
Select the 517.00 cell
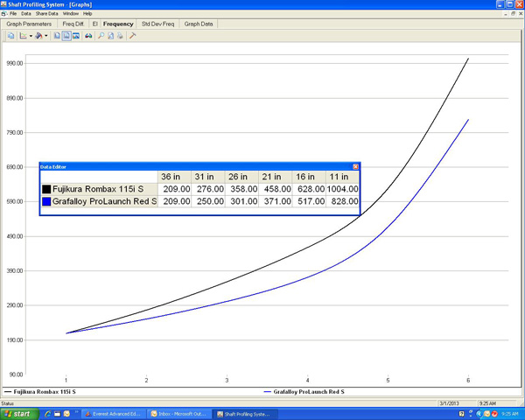tap(309, 201)
